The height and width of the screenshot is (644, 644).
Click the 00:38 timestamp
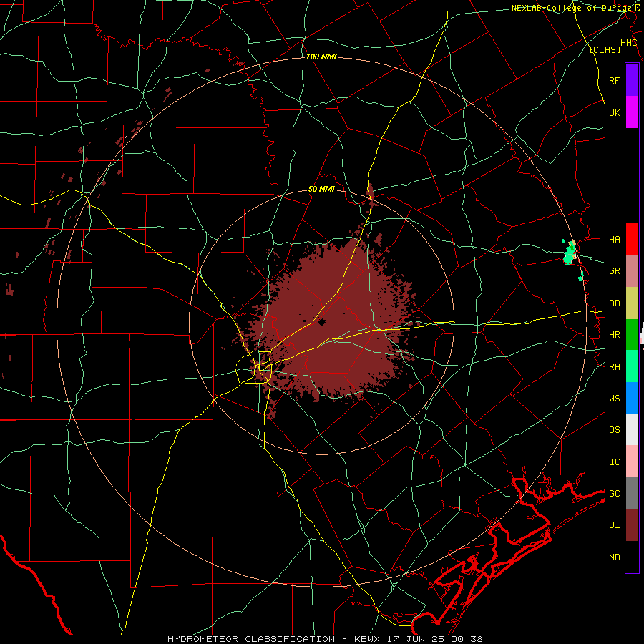coord(467,639)
